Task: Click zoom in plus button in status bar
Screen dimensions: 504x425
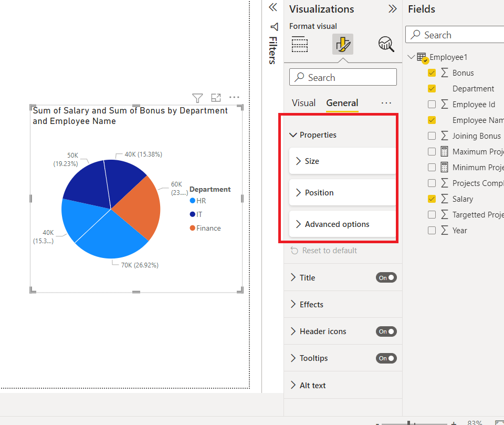Action: [454, 423]
